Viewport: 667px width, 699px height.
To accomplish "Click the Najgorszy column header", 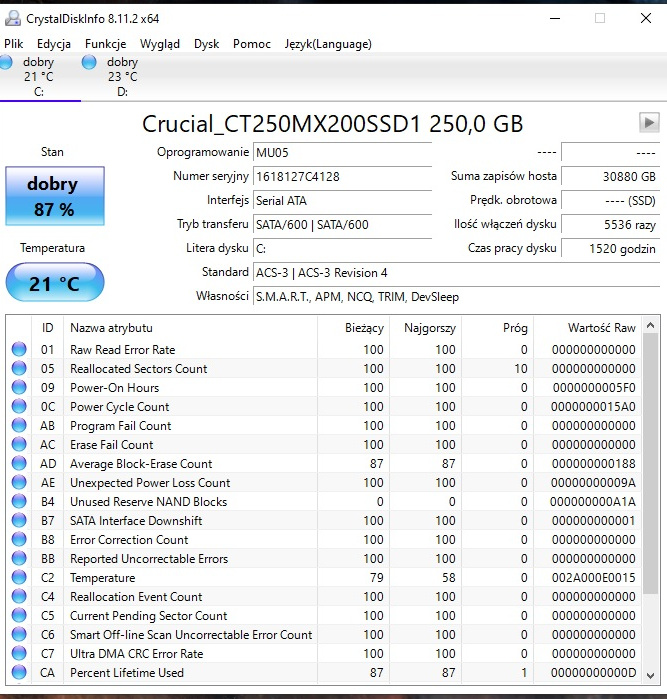I will (x=426, y=328).
